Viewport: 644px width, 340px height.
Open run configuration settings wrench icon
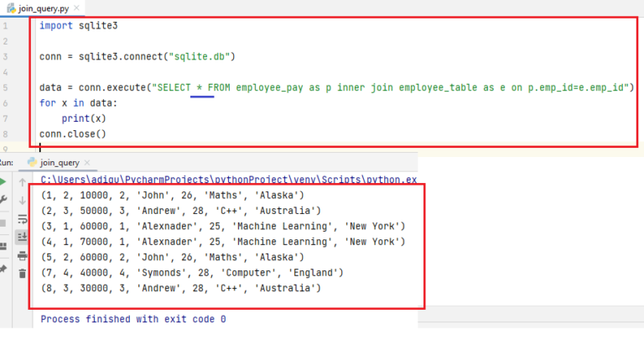3,200
